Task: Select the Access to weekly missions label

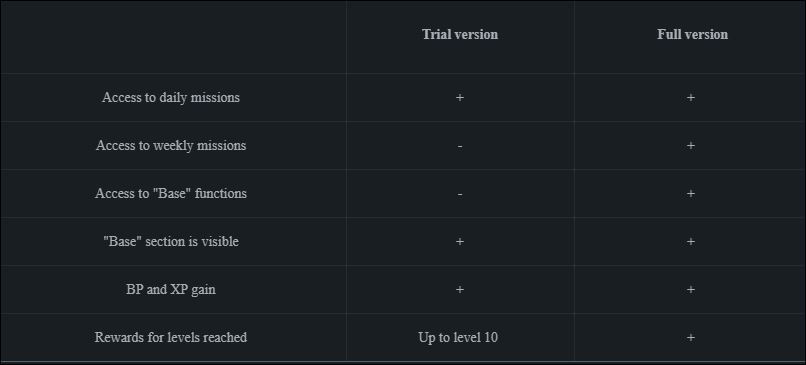Action: pyautogui.click(x=171, y=145)
